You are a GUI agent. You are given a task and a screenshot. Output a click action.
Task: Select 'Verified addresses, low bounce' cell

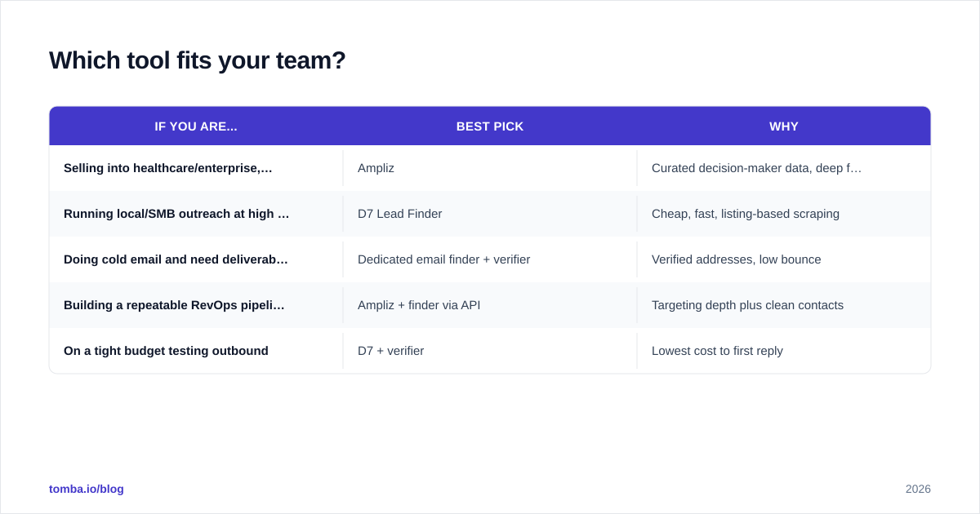click(784, 259)
